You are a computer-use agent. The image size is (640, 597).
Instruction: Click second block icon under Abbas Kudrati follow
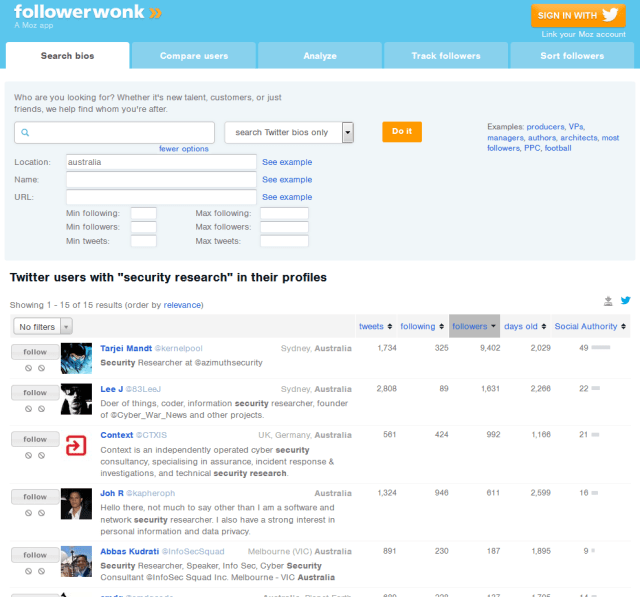[x=42, y=571]
